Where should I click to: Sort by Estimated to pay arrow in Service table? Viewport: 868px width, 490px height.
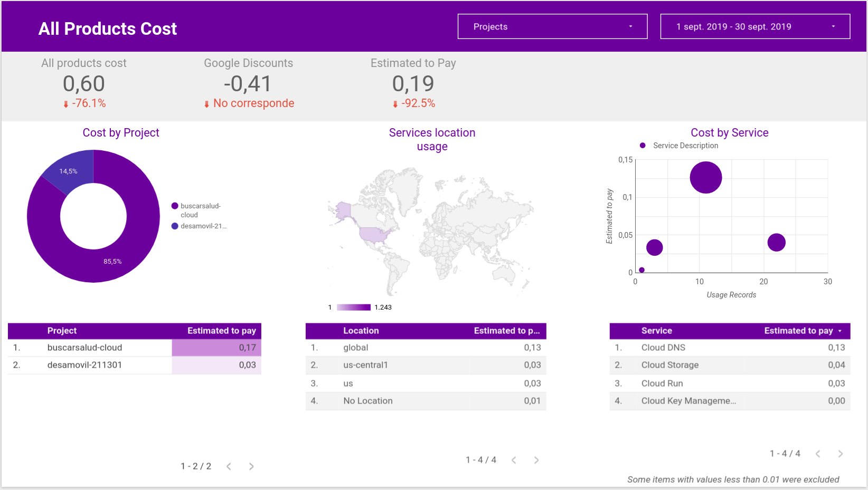[840, 331]
